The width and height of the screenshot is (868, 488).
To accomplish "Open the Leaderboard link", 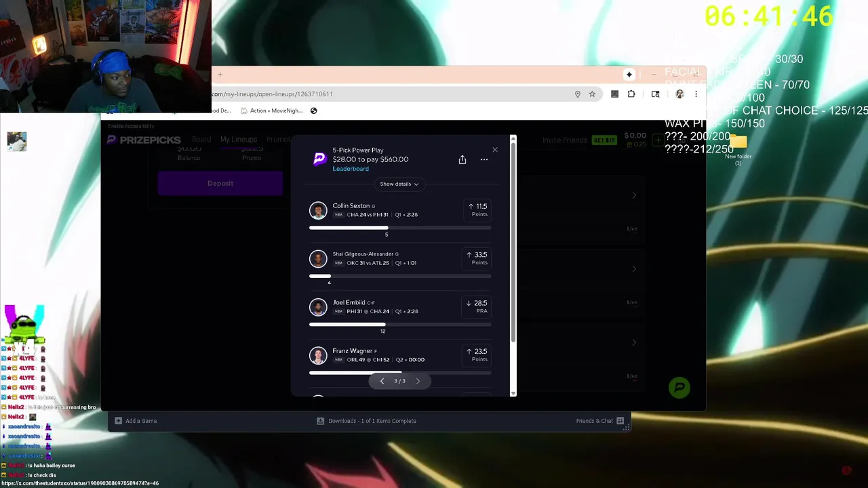I will coord(351,169).
